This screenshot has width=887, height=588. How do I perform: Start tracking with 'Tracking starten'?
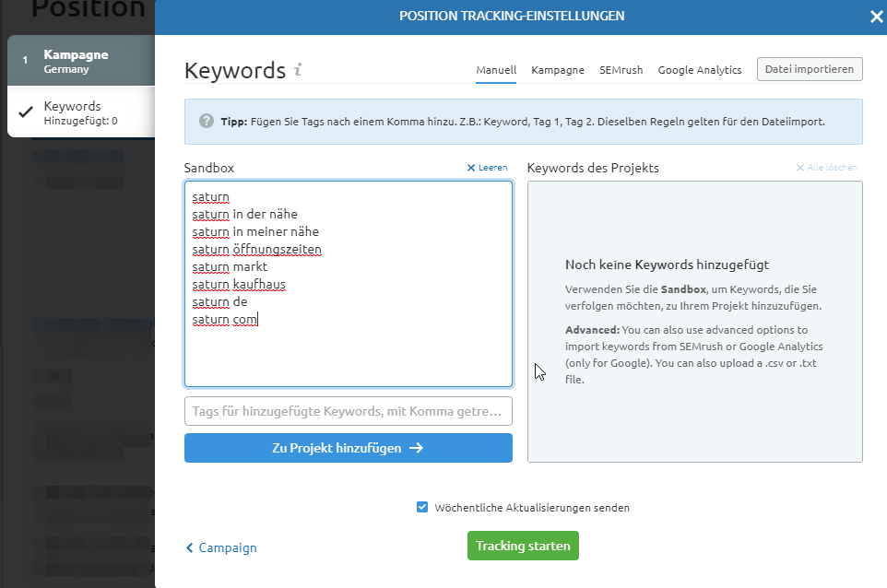pos(524,546)
